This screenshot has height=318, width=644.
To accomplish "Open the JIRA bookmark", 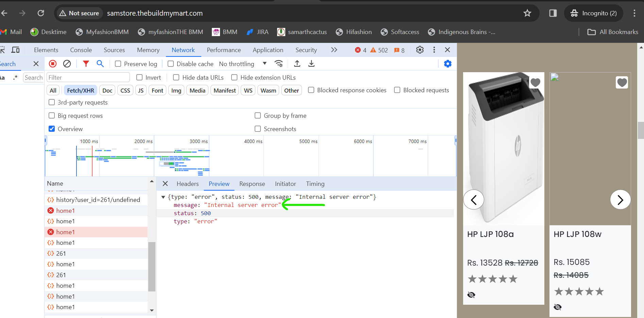I will pyautogui.click(x=257, y=32).
